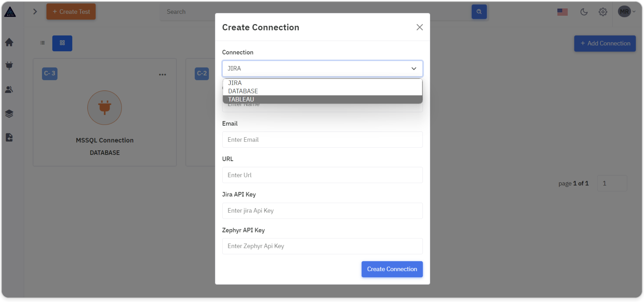Click the ACTS logo icon
This screenshot has height=303, width=644.
pos(10,12)
